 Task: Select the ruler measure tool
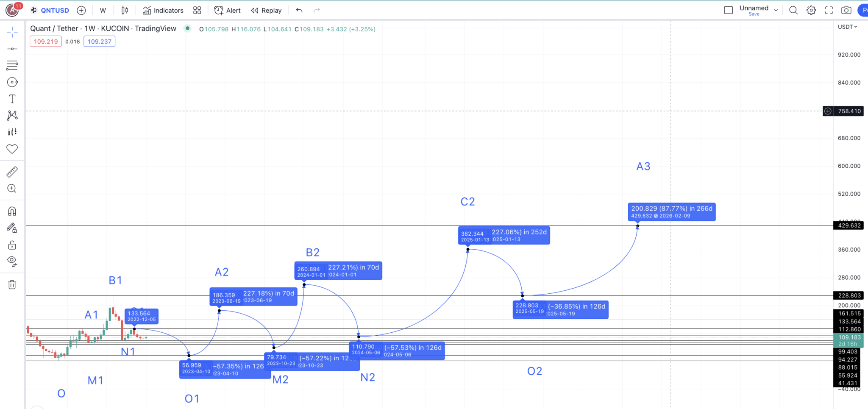click(12, 172)
